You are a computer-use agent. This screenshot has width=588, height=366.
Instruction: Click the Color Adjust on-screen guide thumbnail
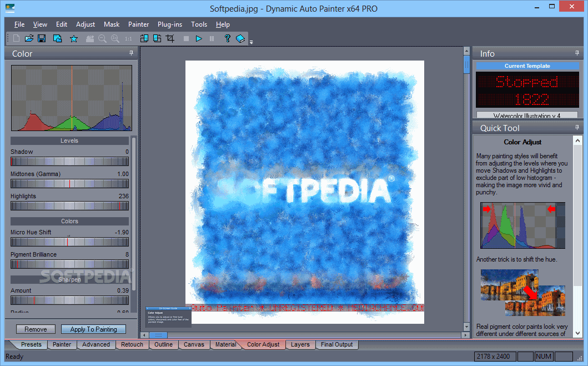168,317
